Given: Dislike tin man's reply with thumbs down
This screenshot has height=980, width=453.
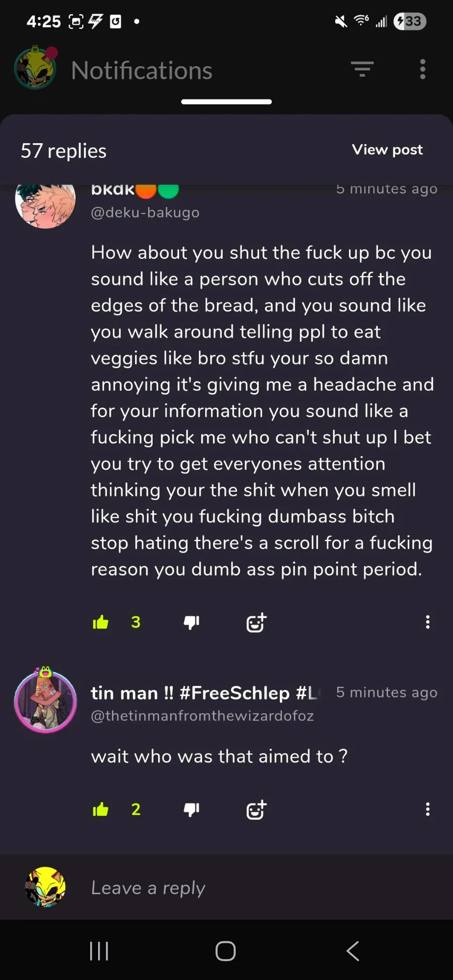Looking at the screenshot, I should click(x=191, y=810).
